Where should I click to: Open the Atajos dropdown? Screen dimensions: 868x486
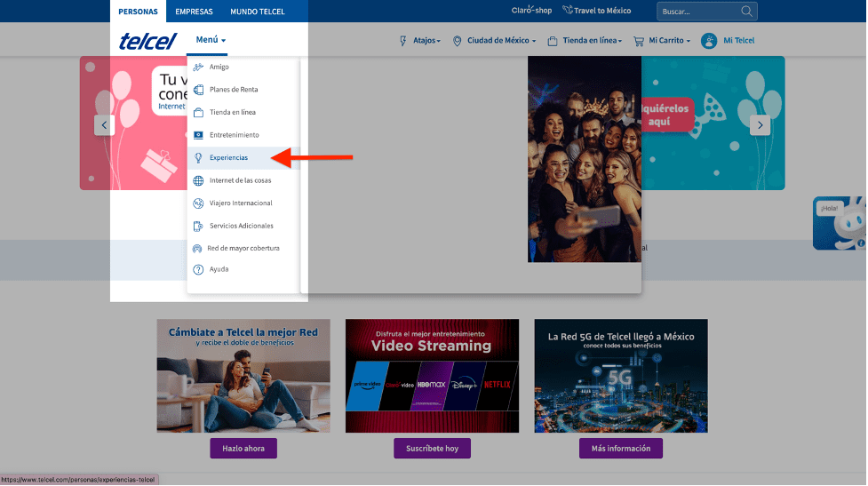tap(420, 41)
